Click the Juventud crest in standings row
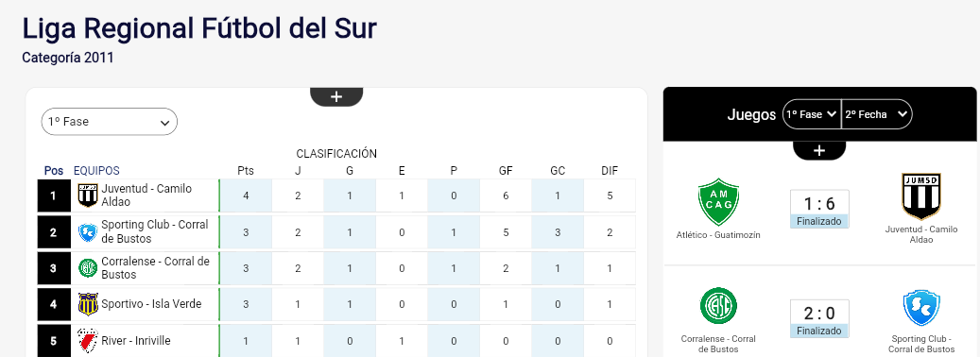The image size is (980, 357). (87, 195)
